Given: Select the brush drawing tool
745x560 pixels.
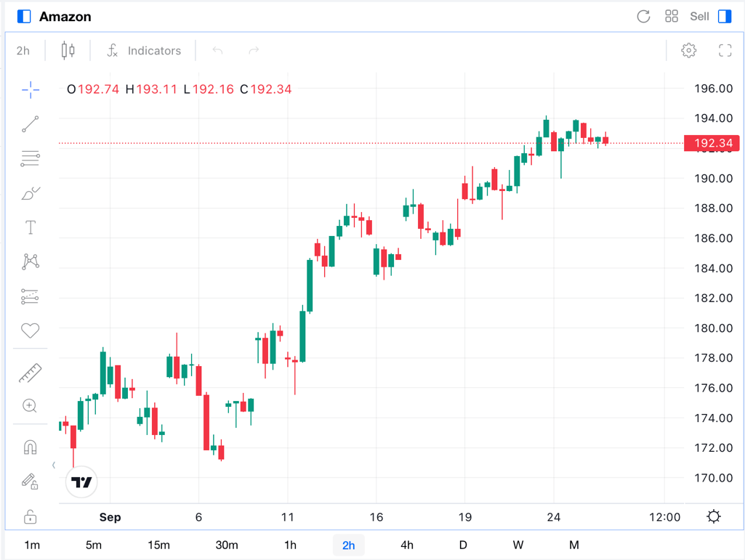Looking at the screenshot, I should 30,193.
